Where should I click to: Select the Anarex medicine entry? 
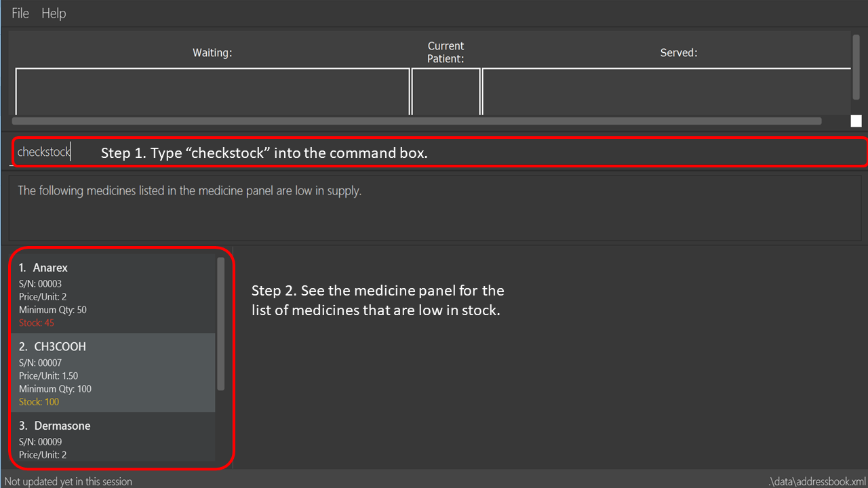pyautogui.click(x=113, y=294)
